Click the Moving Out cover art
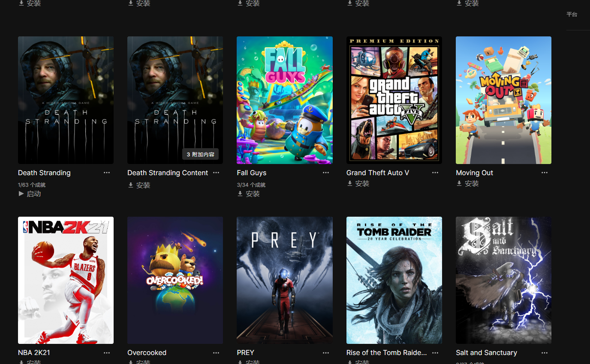 click(x=503, y=100)
